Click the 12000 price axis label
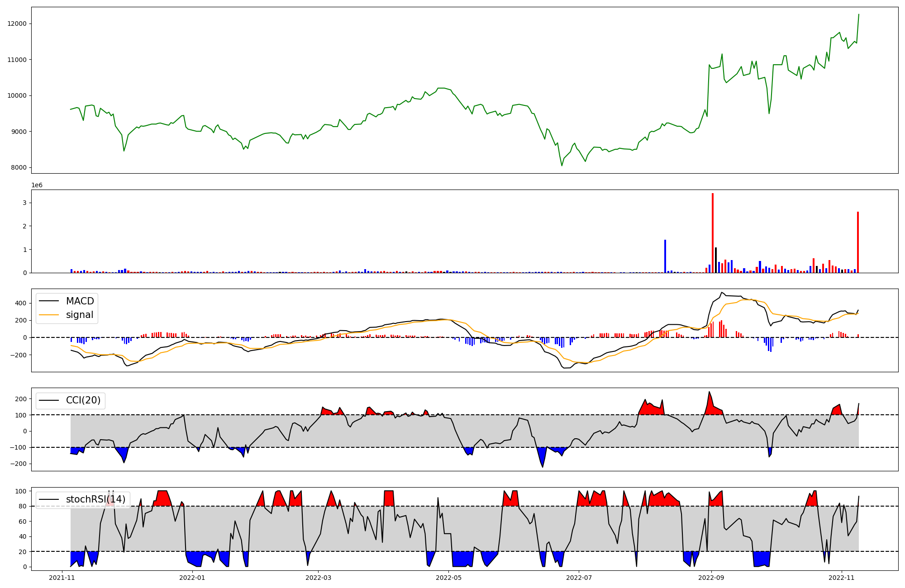Image resolution: width=905 pixels, height=588 pixels. tap(17, 24)
